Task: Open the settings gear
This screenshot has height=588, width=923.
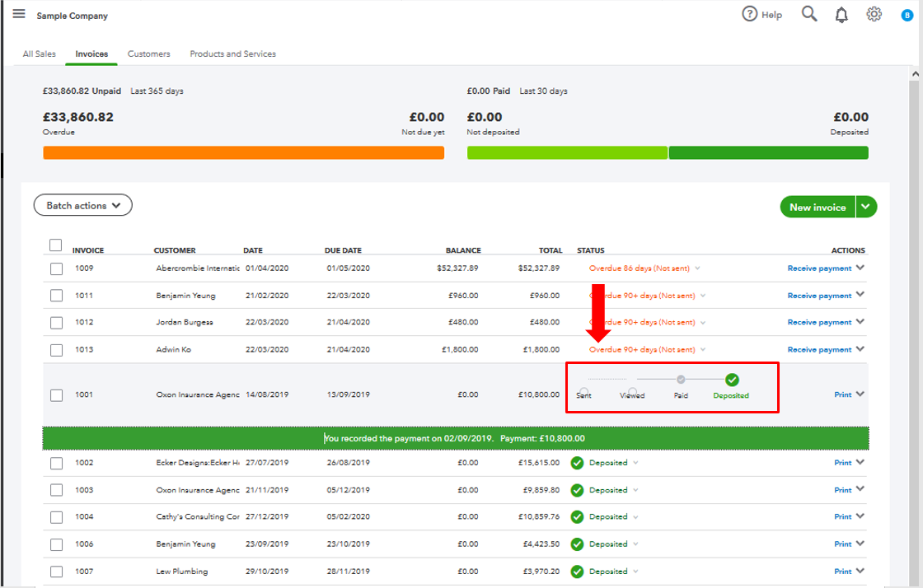Action: pyautogui.click(x=874, y=14)
